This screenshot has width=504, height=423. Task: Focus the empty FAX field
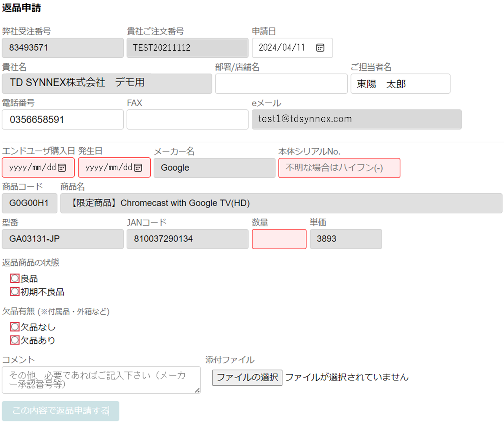point(187,119)
